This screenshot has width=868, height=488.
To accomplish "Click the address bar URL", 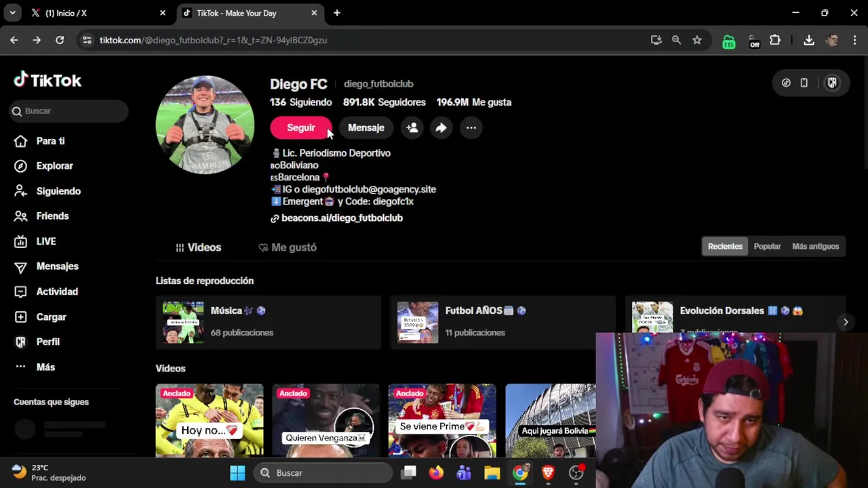I will click(213, 40).
